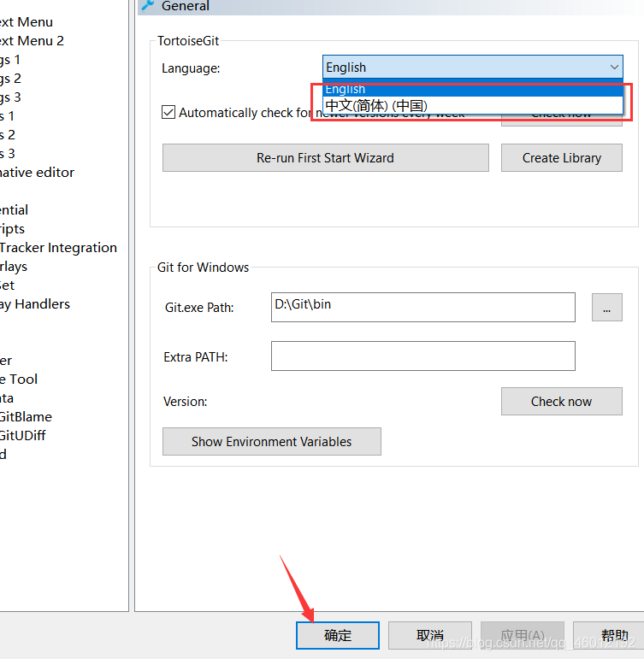Screen dimensions: 644x659
Task: Select the Advanced tree item at bottom
Action: pos(3,455)
